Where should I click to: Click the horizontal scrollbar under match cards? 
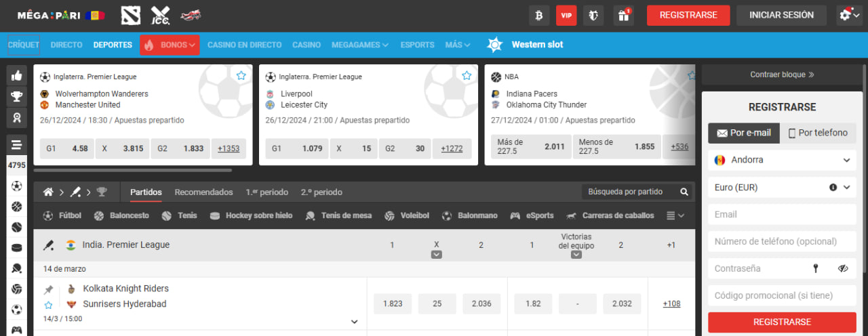click(133, 170)
